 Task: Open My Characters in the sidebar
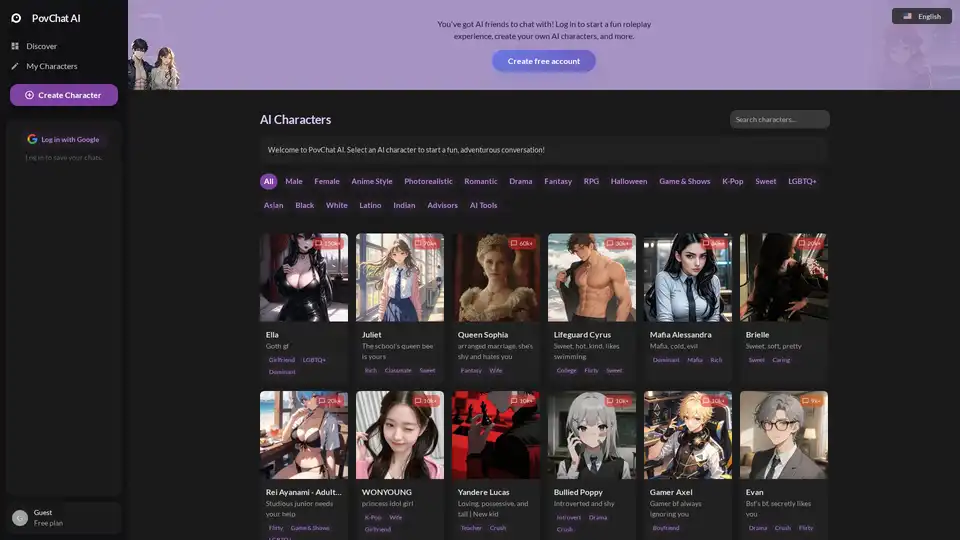(51, 66)
